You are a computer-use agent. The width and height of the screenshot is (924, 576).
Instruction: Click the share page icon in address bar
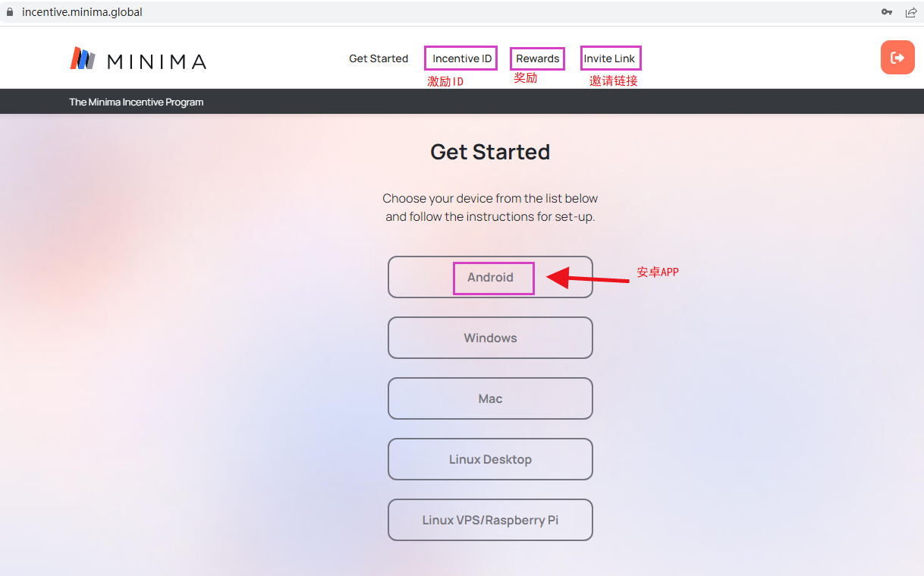(x=911, y=12)
